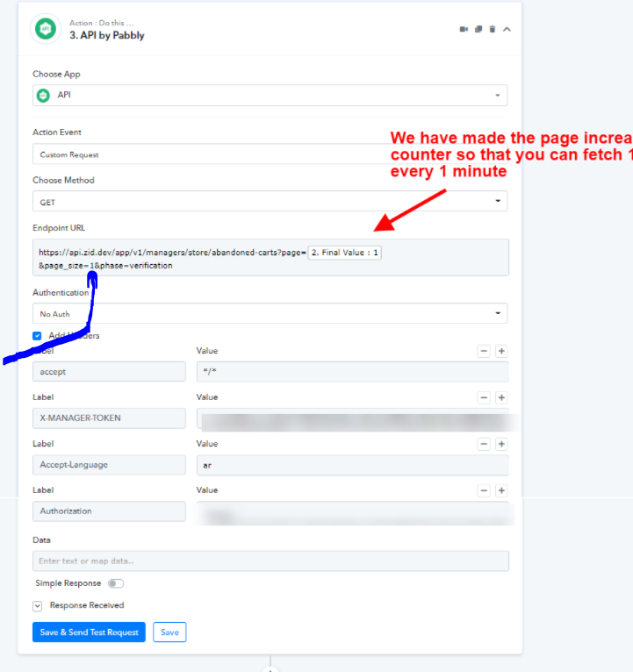
Task: Click the Endpoint URL field
Action: [270, 258]
